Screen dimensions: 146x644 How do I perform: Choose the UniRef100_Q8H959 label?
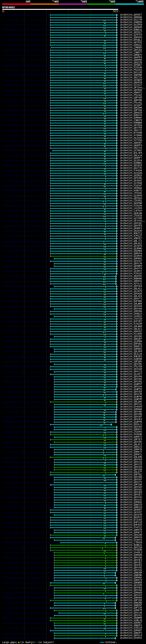coord(131,60)
